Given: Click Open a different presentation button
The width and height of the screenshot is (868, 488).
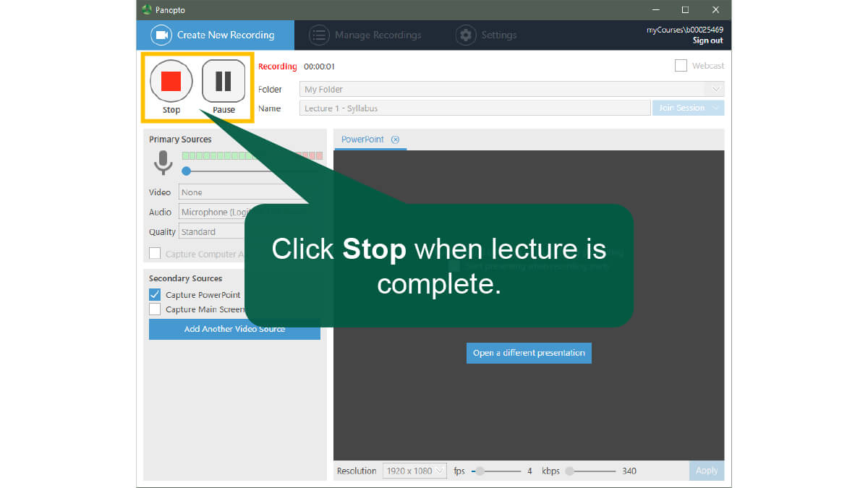Looking at the screenshot, I should coord(529,353).
